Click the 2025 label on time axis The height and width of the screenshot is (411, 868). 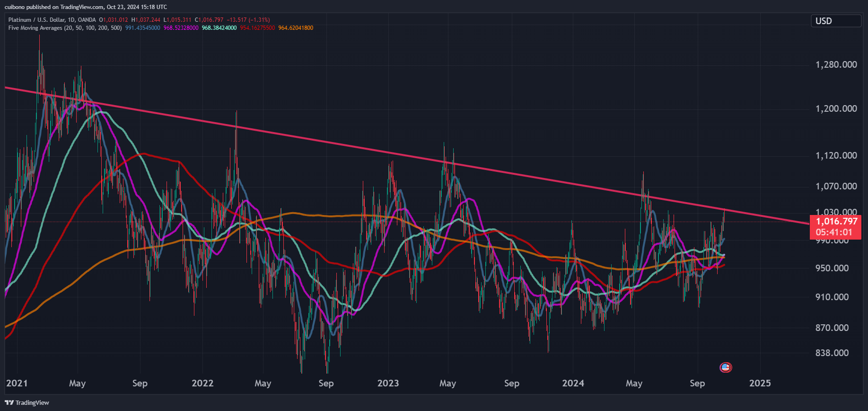pos(760,383)
